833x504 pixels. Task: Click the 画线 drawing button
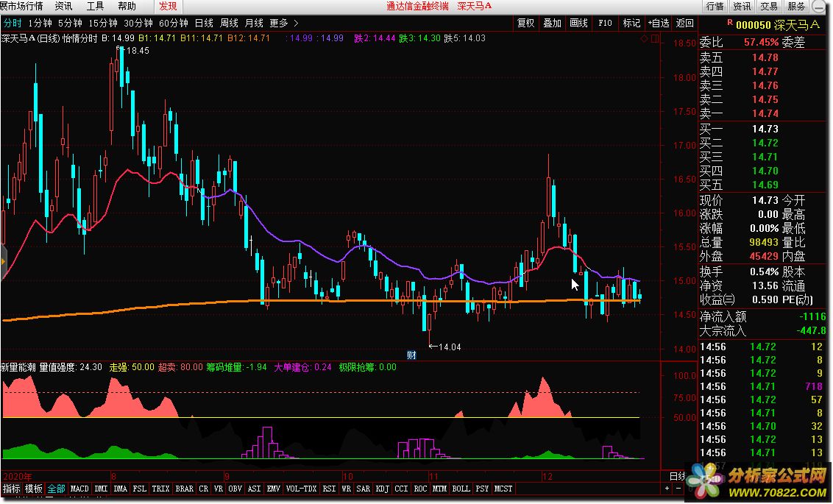click(x=579, y=24)
